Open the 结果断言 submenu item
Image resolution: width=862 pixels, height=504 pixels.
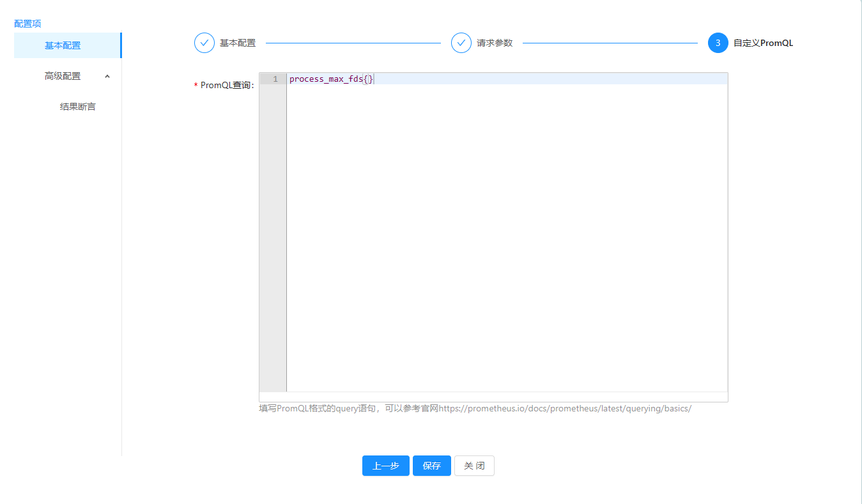tap(77, 107)
